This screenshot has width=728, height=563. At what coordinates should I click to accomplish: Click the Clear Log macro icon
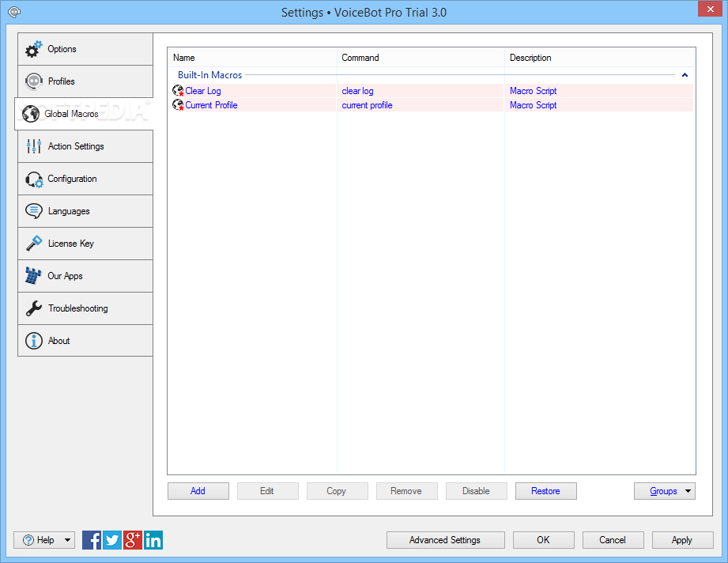click(x=179, y=91)
